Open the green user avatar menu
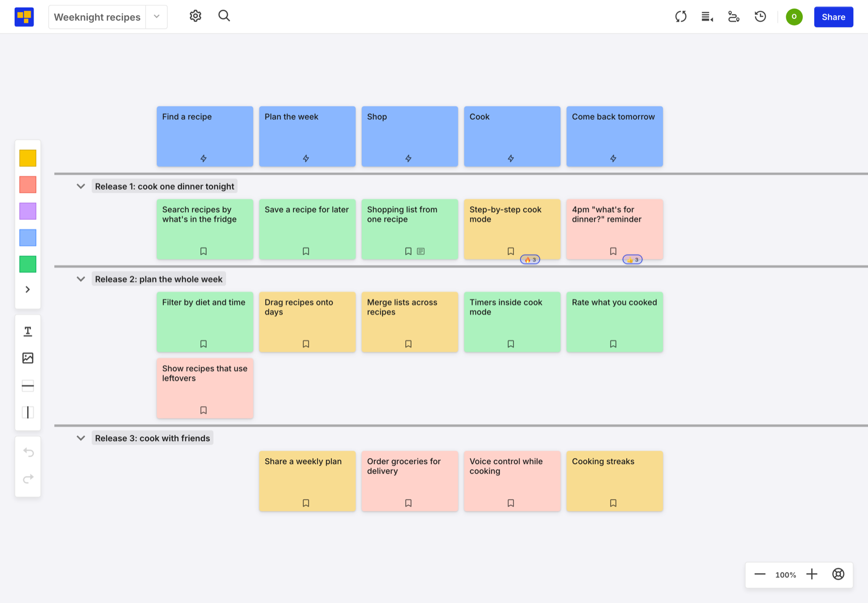This screenshot has height=603, width=868. coord(794,17)
